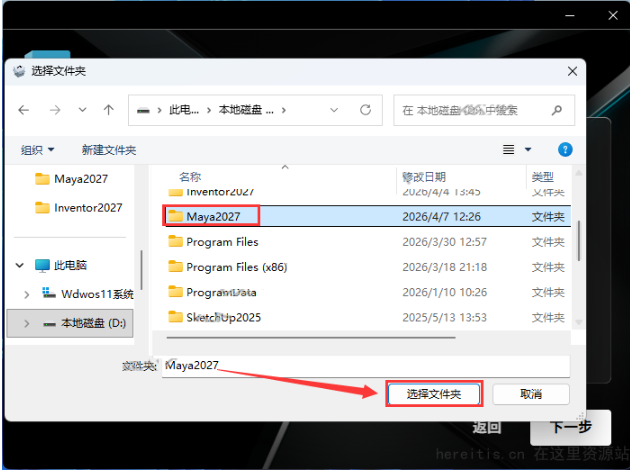Select 本地磁盘 (D:) in sidebar

click(x=84, y=323)
